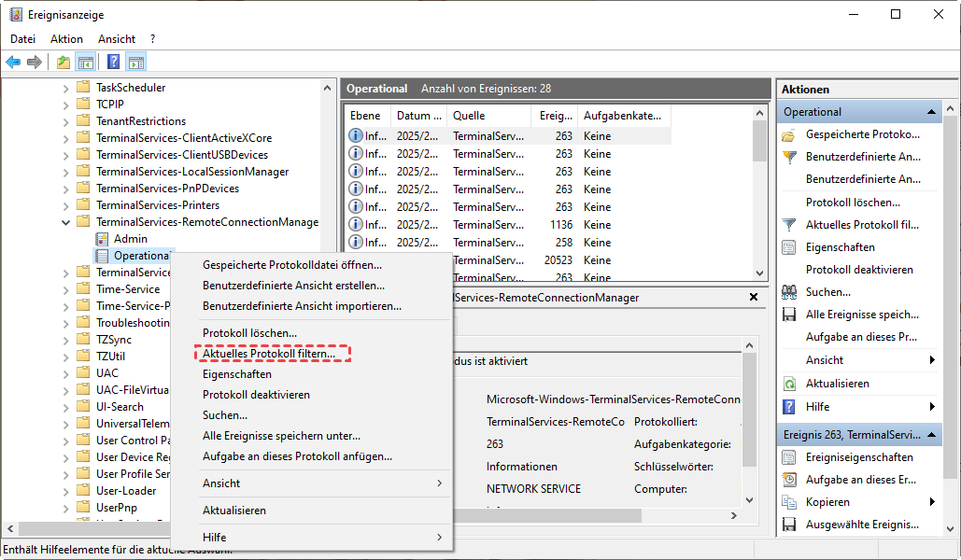Click the binoculars Suchen icon in Aktionen
This screenshot has width=961, height=560.
pyautogui.click(x=789, y=292)
